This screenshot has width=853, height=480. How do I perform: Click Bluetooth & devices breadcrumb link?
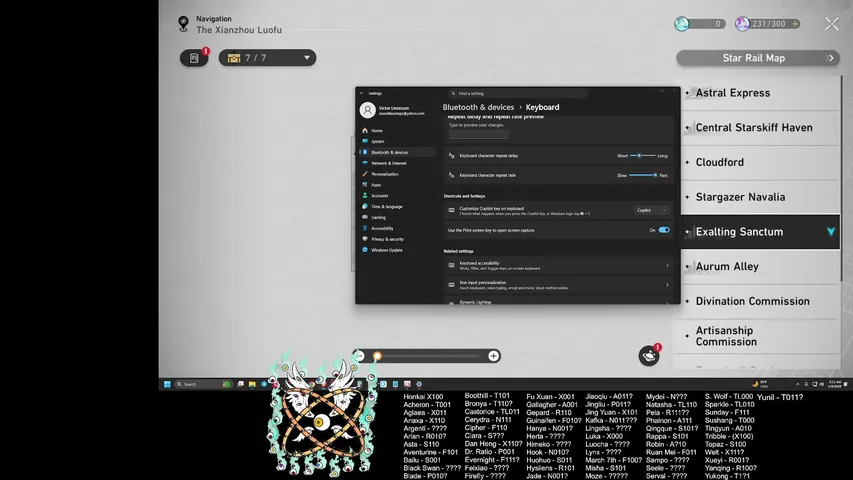[x=478, y=107]
